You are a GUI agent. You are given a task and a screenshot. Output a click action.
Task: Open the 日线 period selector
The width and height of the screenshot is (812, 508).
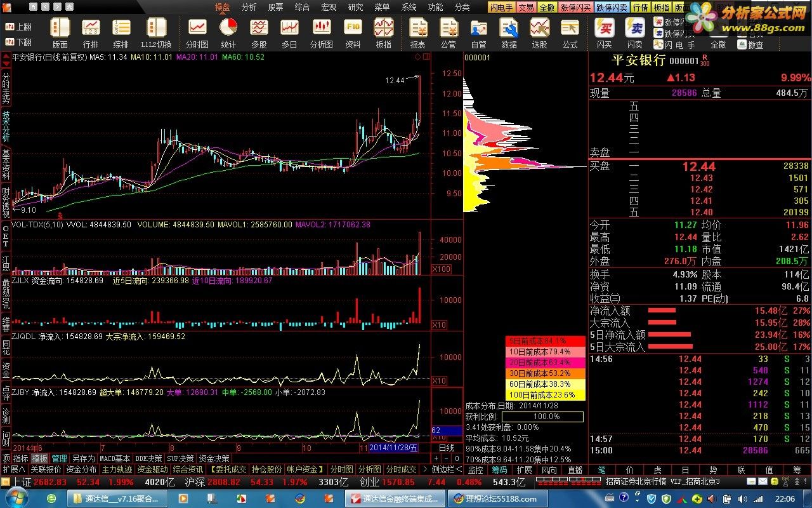coord(447,448)
